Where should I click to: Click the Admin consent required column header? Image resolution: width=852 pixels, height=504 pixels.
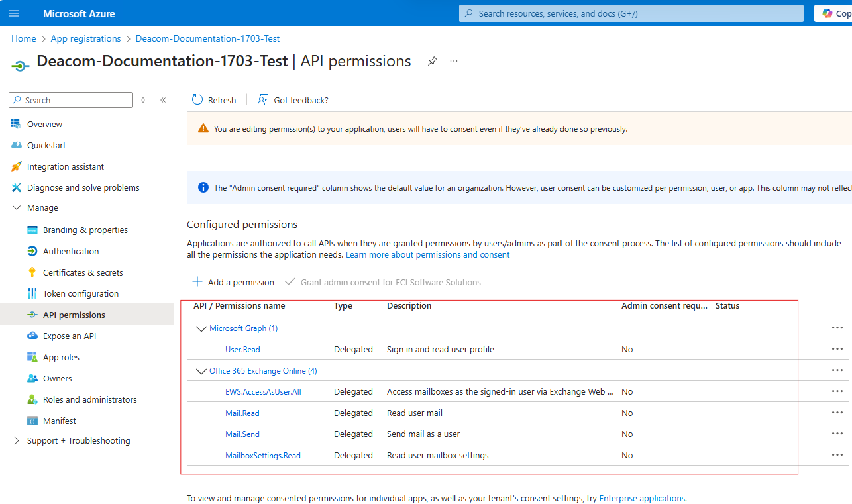coord(665,305)
